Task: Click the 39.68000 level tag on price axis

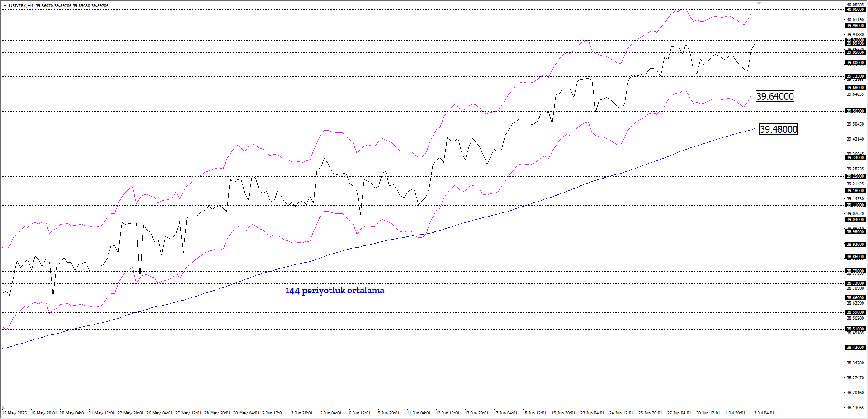Action: tap(855, 88)
